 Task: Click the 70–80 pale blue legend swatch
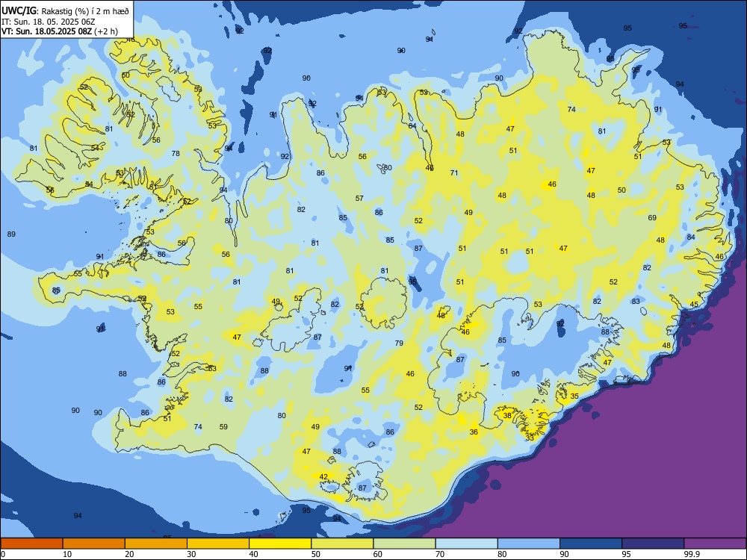click(x=466, y=544)
